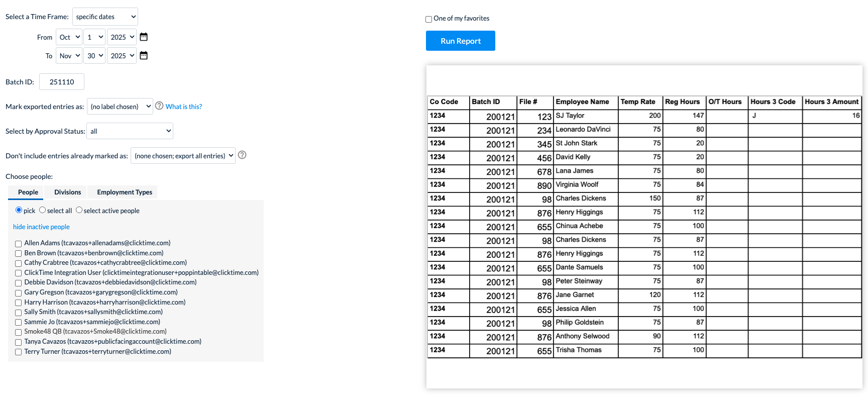Image resolution: width=868 pixels, height=396 pixels.
Task: Choose select active people radio option
Action: pos(79,210)
